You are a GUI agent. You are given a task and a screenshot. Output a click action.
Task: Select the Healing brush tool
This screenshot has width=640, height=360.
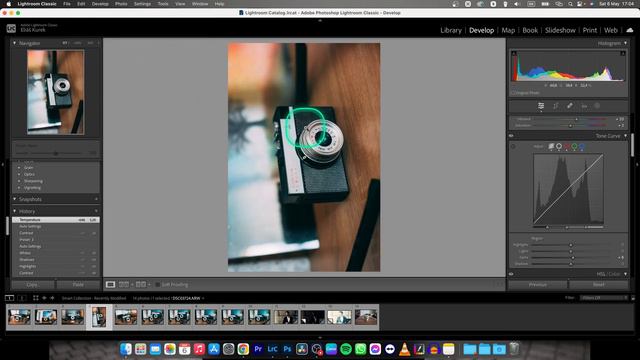click(570, 106)
